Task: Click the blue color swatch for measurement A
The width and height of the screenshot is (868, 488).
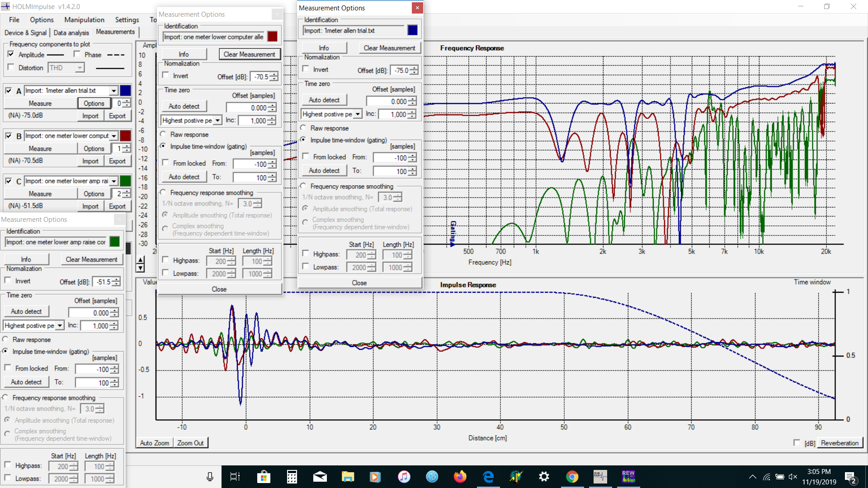Action: (126, 91)
